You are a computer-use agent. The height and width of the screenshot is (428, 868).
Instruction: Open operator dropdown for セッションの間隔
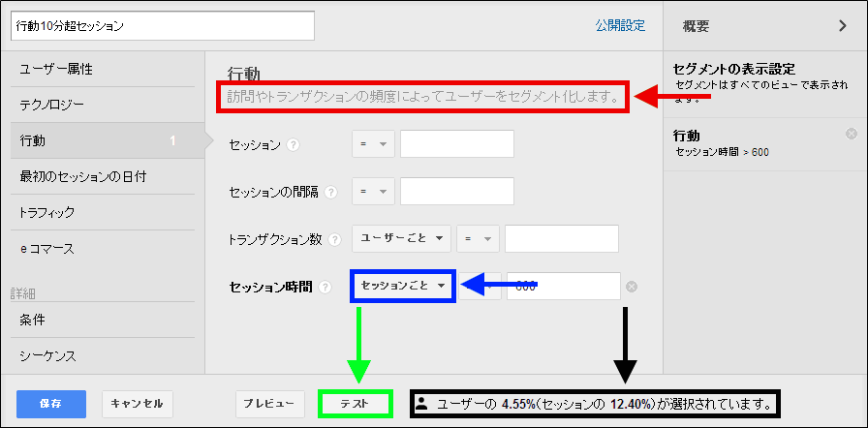pyautogui.click(x=373, y=192)
